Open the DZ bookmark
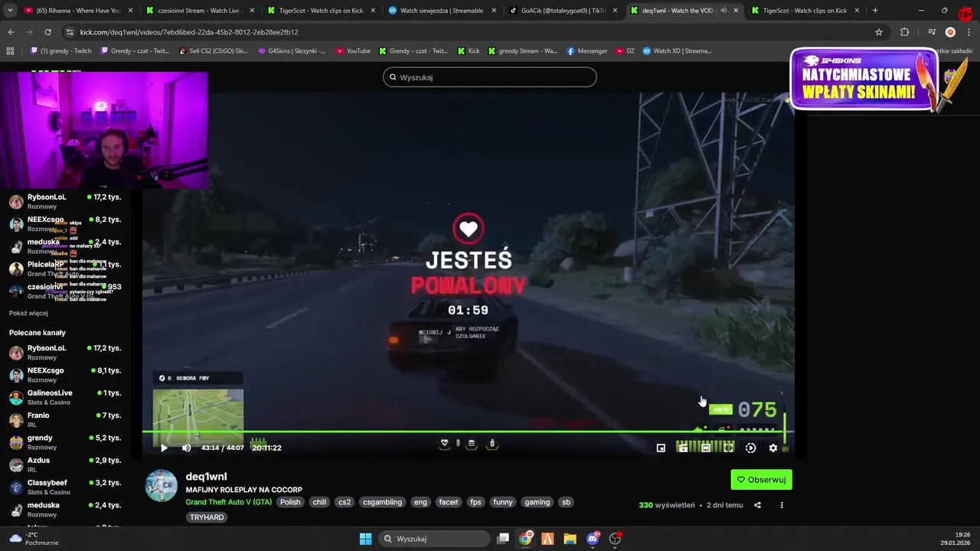 tap(625, 51)
